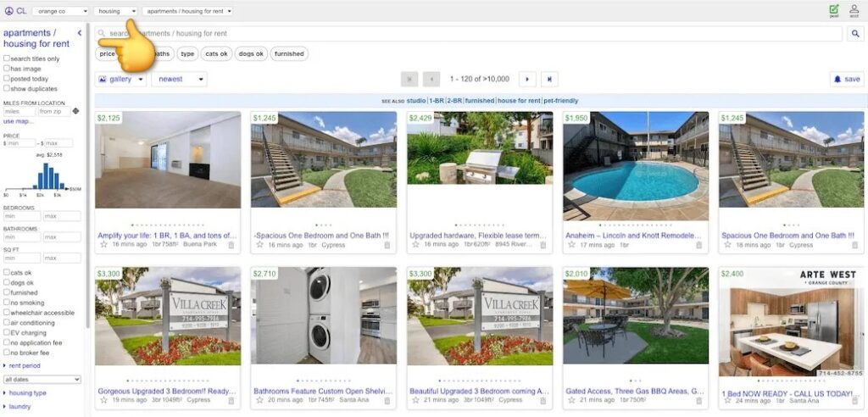Screen dimensions: 868x417
Task: Hide the 8945 River listing with trash icon
Action: coord(543,245)
